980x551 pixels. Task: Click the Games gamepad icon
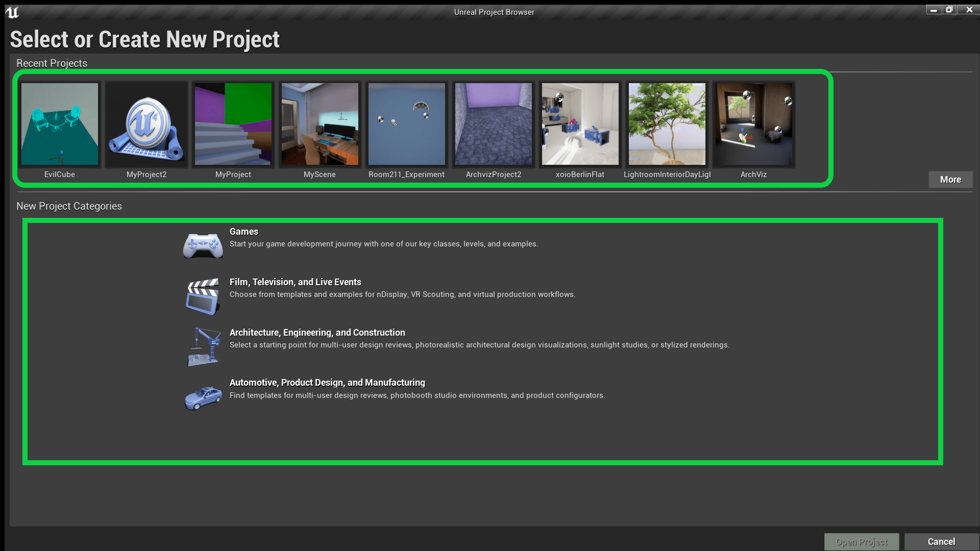[203, 245]
